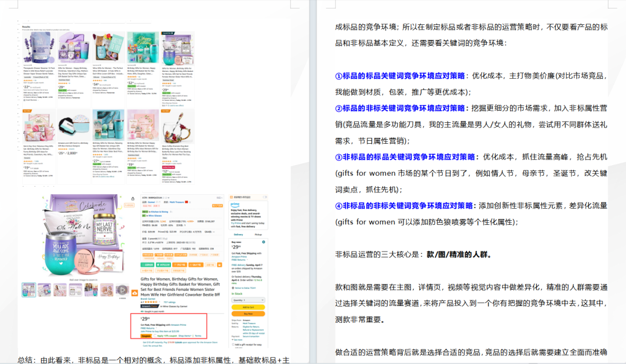626x364 pixels.
Task: Click the Add to Cart button
Action: (x=248, y=307)
